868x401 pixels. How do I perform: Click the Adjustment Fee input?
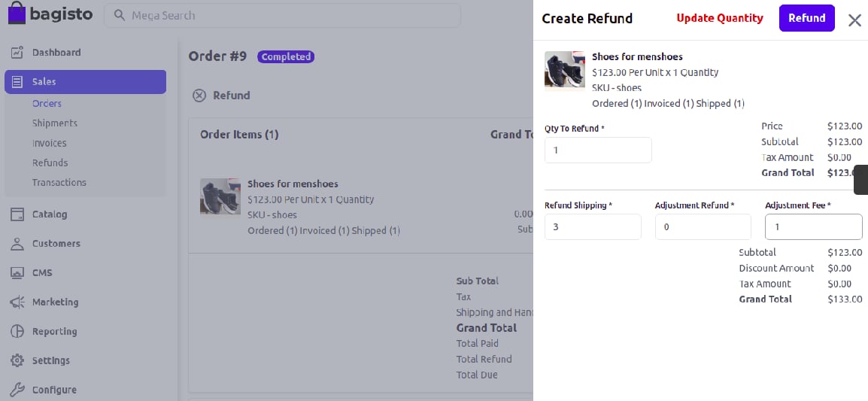click(x=814, y=227)
